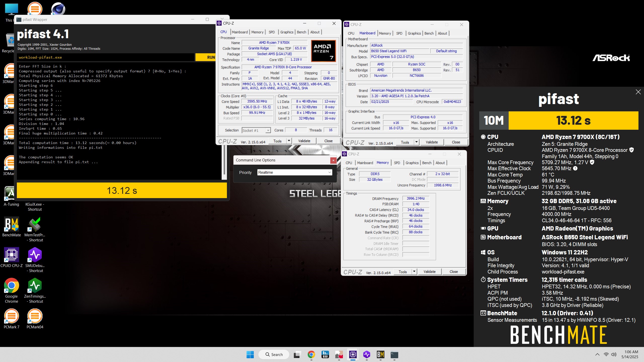The height and width of the screenshot is (362, 644).
Task: Open the Priority Realtime dropdown
Action: click(295, 172)
